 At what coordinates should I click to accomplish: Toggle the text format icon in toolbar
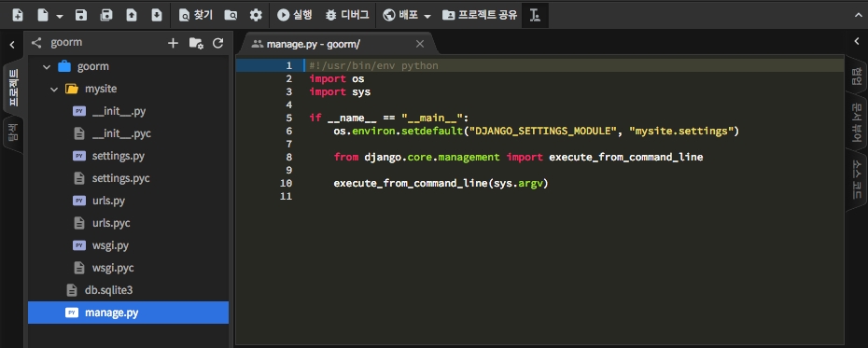point(535,15)
